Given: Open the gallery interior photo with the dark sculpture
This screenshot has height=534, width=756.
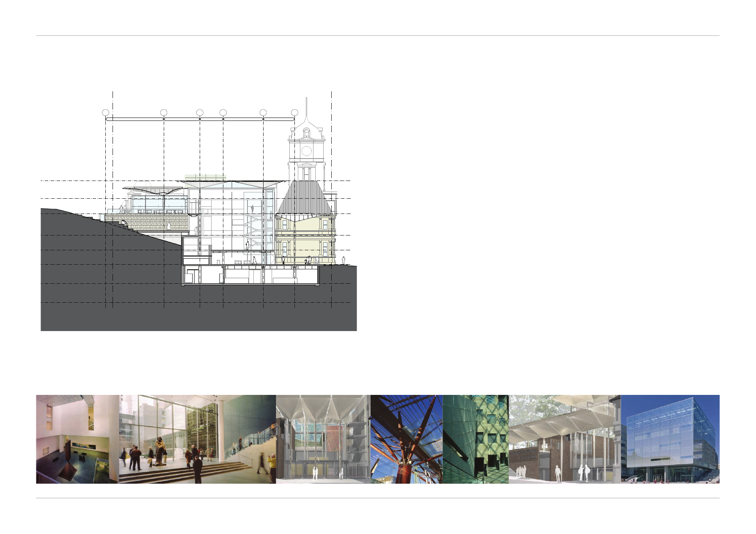Looking at the screenshot, I should 77,439.
